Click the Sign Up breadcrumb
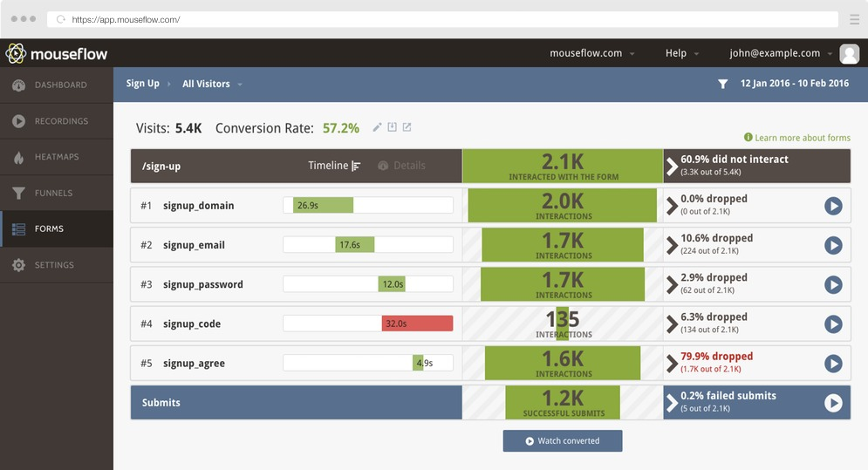868x470 pixels. point(142,84)
